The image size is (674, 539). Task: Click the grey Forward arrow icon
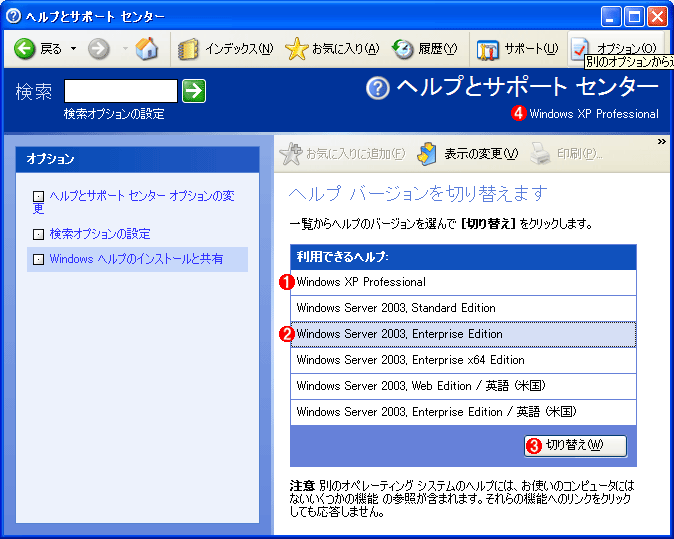point(98,49)
